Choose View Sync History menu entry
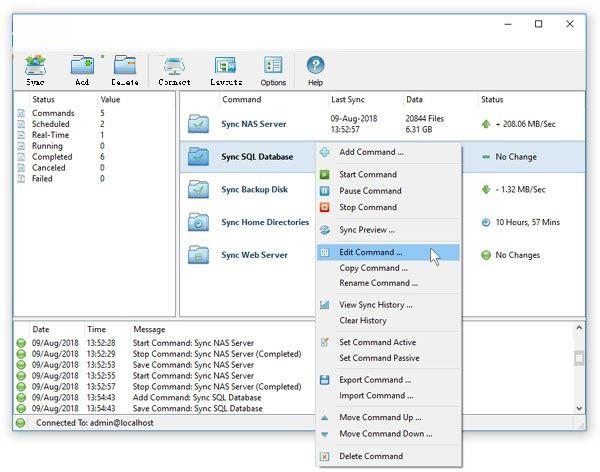This screenshot has width=600, height=472. click(x=375, y=305)
